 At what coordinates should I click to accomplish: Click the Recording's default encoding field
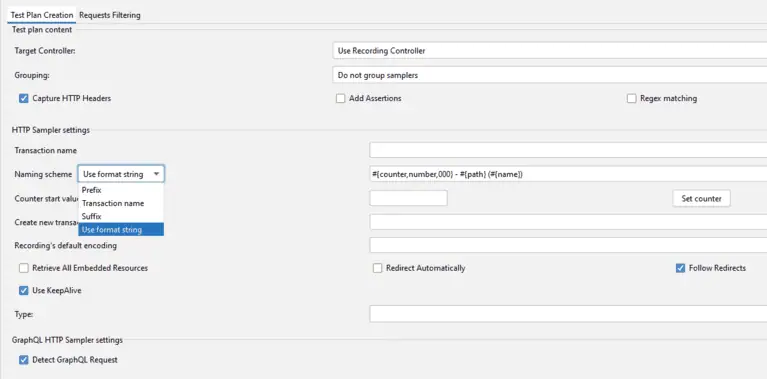coord(568,245)
